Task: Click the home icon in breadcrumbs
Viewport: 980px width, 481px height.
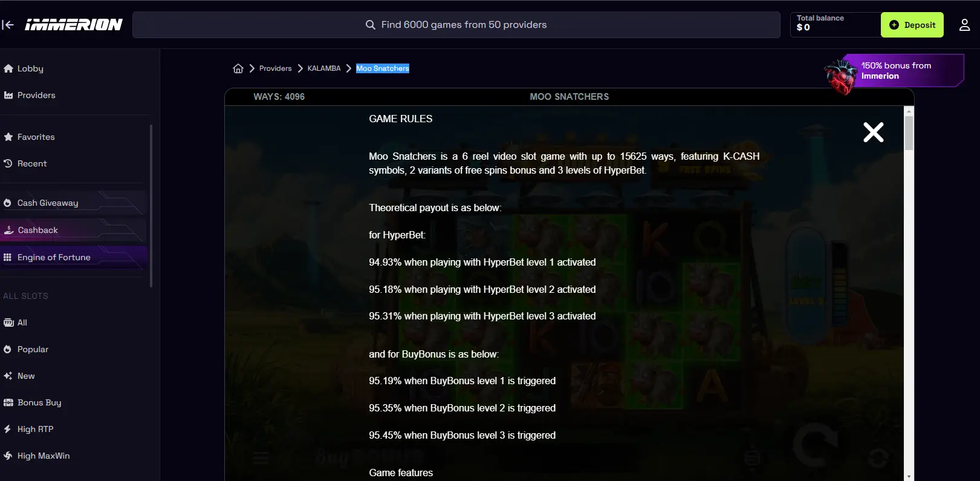Action: tap(238, 68)
